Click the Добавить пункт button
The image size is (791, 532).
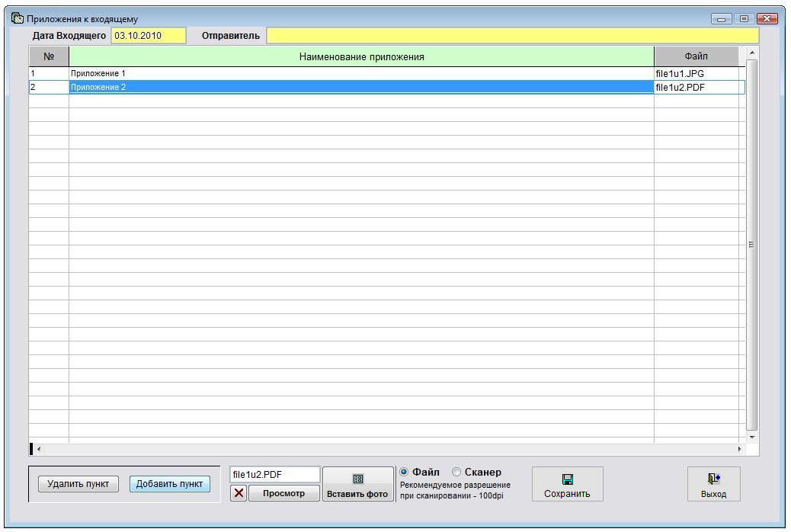point(169,483)
